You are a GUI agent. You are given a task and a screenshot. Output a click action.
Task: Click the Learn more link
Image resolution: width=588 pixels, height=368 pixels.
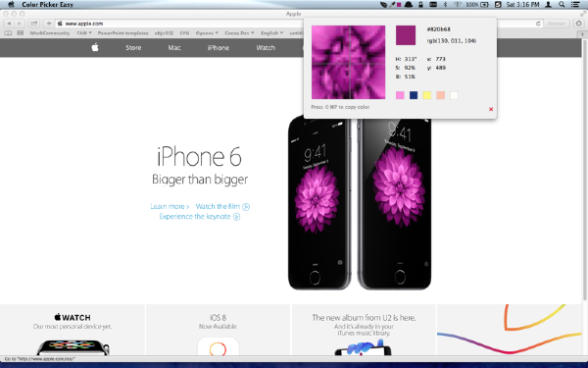170,206
